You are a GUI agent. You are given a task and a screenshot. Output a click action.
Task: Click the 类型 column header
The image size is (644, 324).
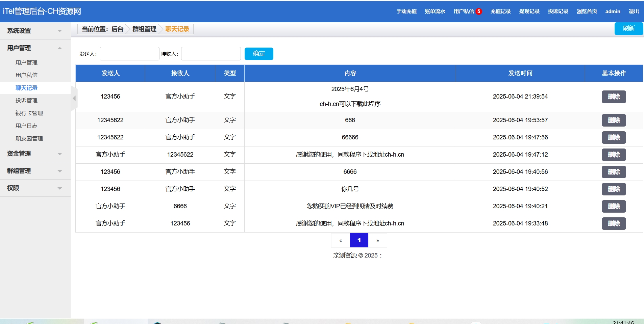[230, 73]
